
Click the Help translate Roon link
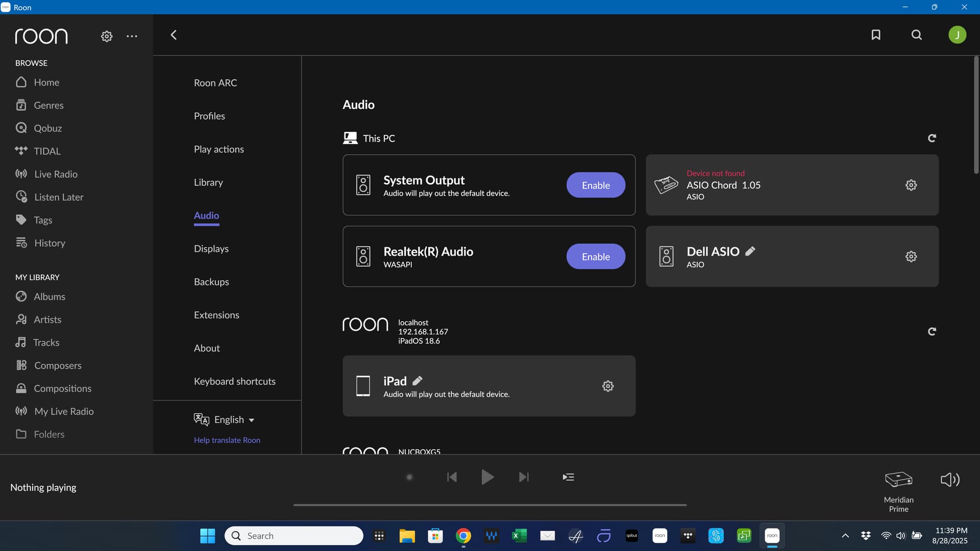227,440
